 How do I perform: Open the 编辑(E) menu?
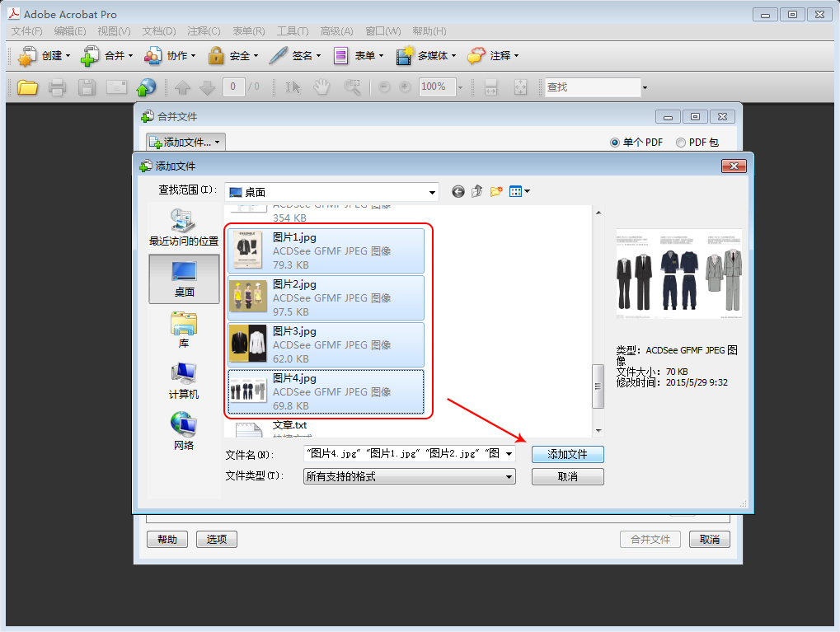tap(69, 31)
